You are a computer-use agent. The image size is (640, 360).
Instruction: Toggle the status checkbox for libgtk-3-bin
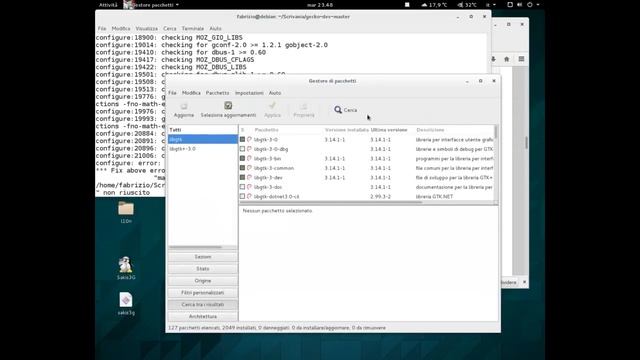242,158
